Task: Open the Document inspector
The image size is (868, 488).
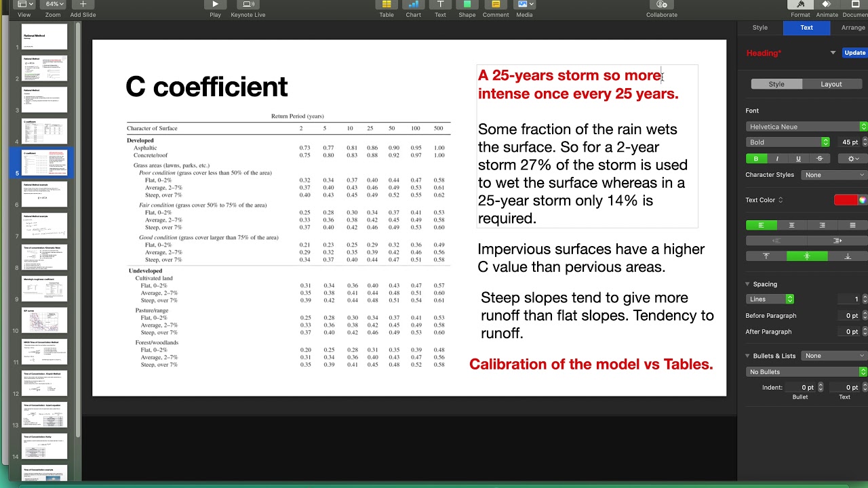Action: pos(855,4)
